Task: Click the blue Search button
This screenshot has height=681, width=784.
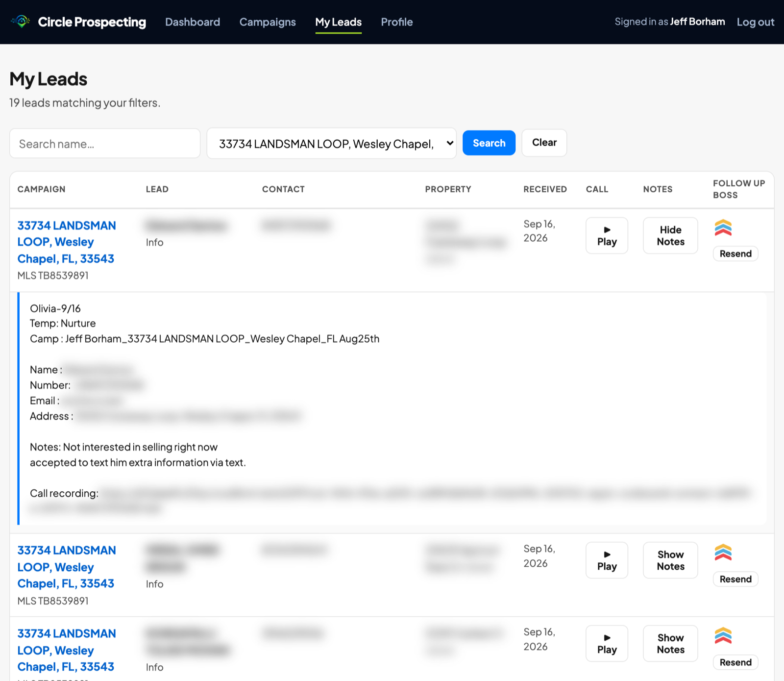Action: click(489, 143)
